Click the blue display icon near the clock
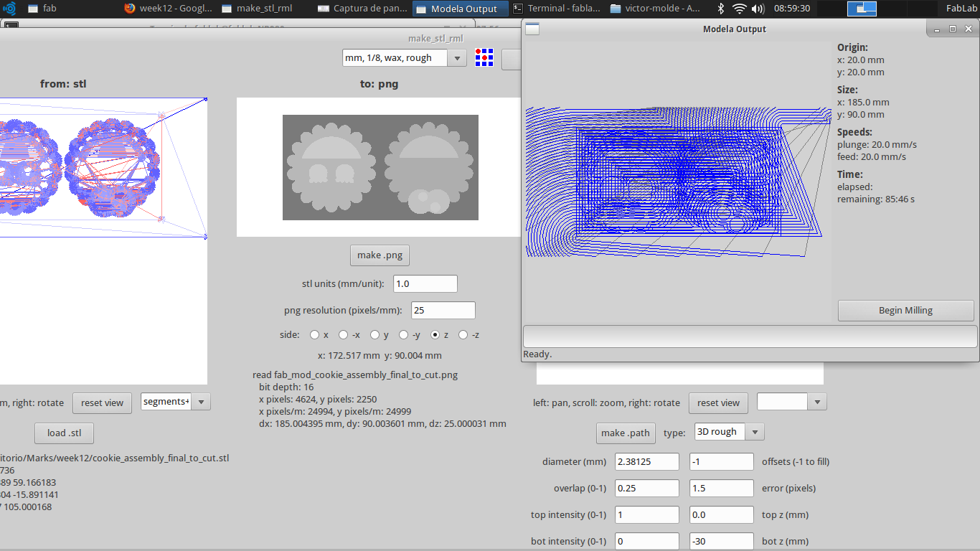This screenshot has width=980, height=551. point(862,9)
